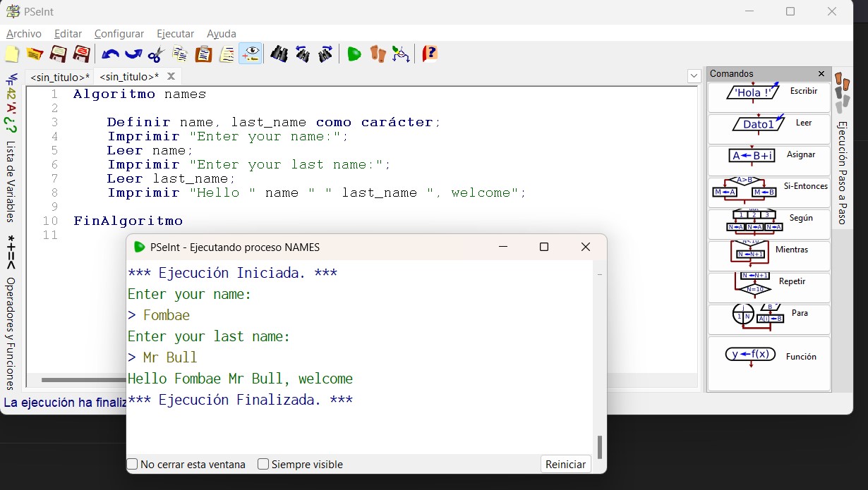Switch to the first <sin_titulo>* tab

click(60, 76)
